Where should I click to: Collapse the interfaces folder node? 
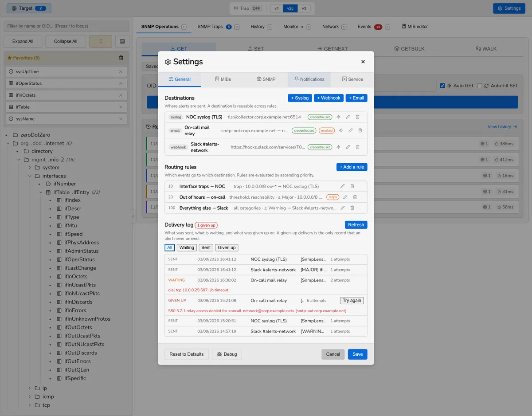[x=29, y=176]
